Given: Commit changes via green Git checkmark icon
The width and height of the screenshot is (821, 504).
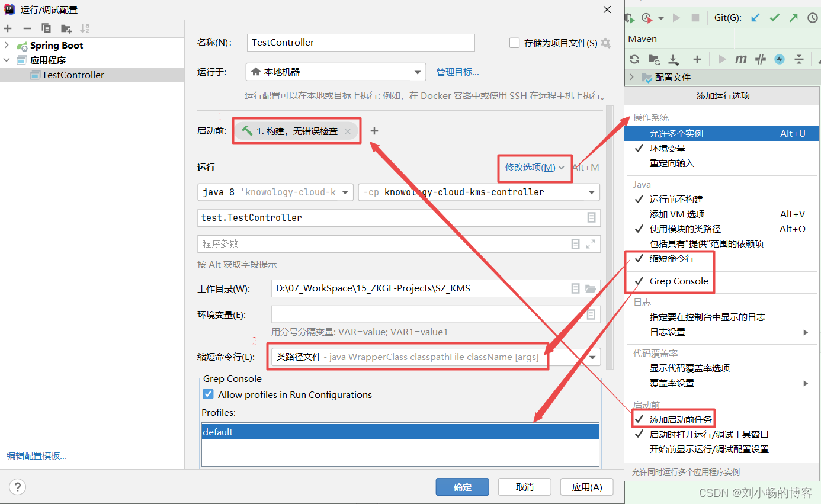Looking at the screenshot, I should coord(774,17).
